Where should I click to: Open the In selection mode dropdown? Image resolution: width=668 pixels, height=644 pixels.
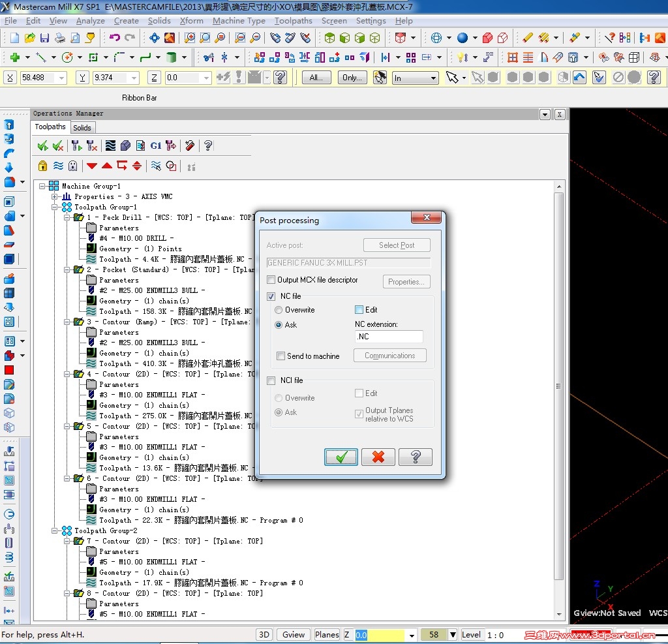point(433,78)
